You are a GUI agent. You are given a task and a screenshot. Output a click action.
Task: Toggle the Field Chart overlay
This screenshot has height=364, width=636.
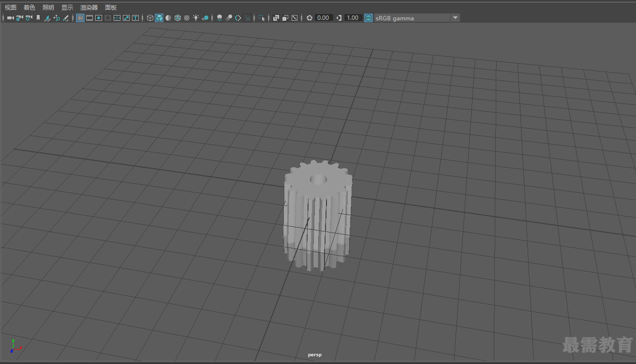tap(117, 18)
